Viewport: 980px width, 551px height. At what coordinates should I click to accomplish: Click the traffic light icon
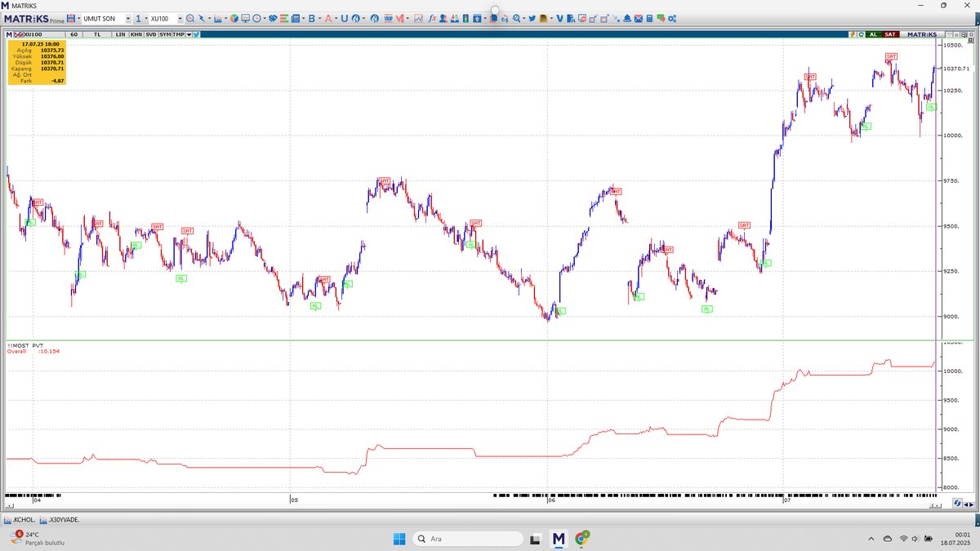(465, 18)
